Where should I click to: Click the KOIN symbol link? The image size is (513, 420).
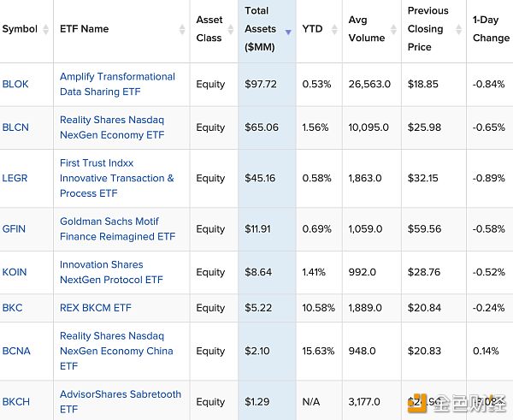tap(15, 273)
